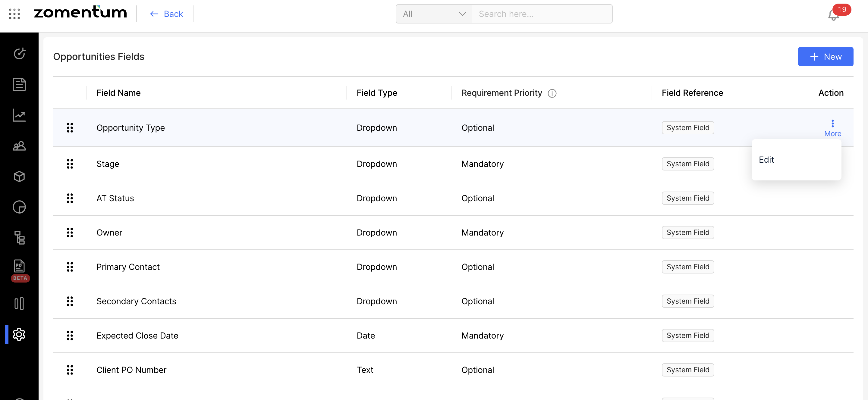Expand the All search filter dropdown
The image size is (868, 400).
434,14
